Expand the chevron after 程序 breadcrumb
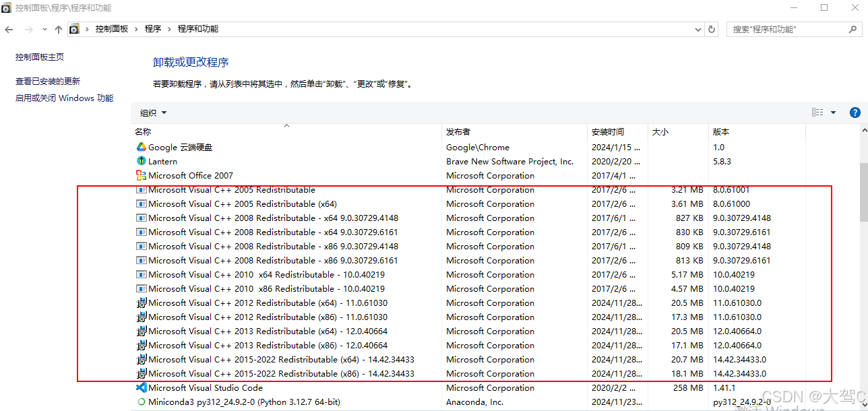 tap(170, 29)
